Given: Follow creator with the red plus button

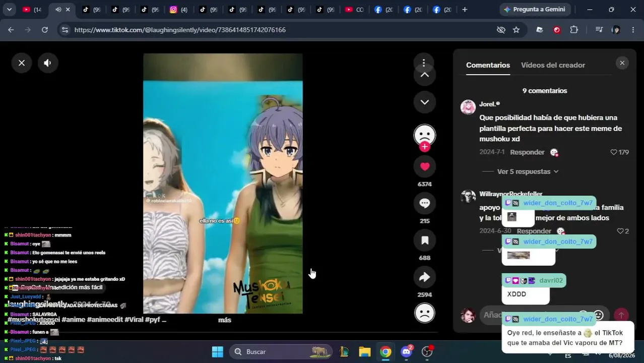Looking at the screenshot, I should coord(425,147).
